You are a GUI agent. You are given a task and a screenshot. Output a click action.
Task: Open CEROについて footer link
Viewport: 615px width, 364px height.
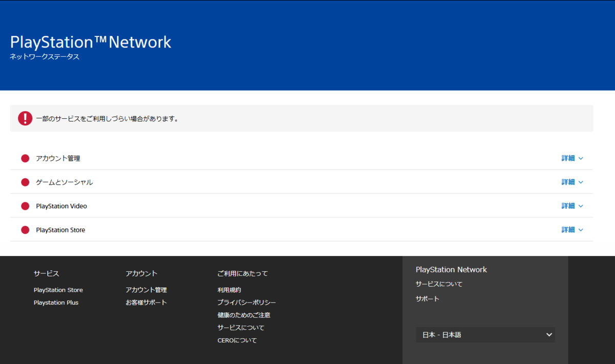pos(237,340)
